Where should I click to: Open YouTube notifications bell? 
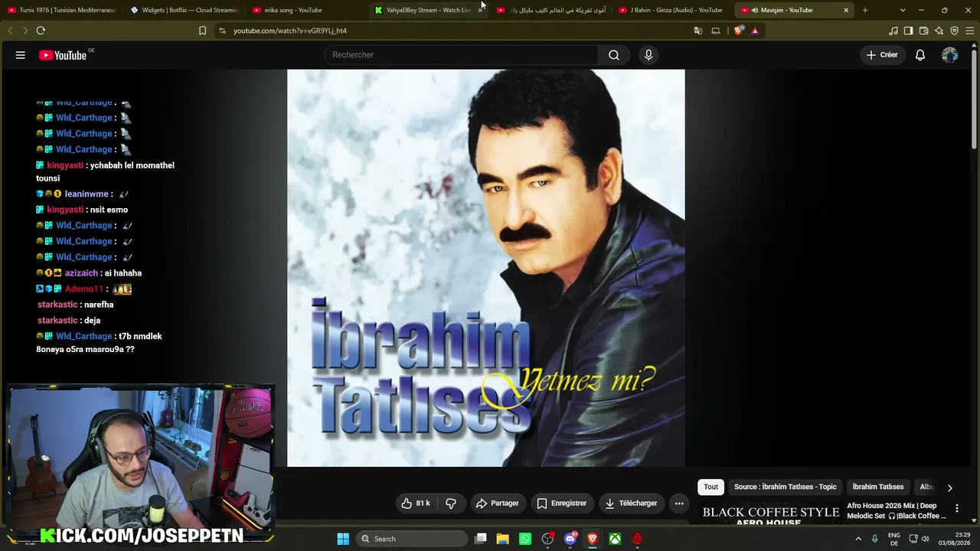(920, 55)
